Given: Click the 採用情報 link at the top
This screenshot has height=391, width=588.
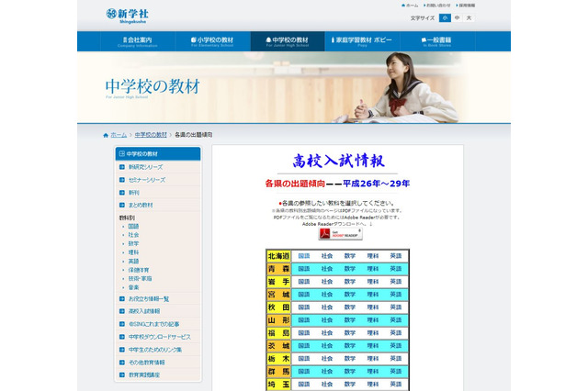Looking at the screenshot, I should (x=466, y=6).
